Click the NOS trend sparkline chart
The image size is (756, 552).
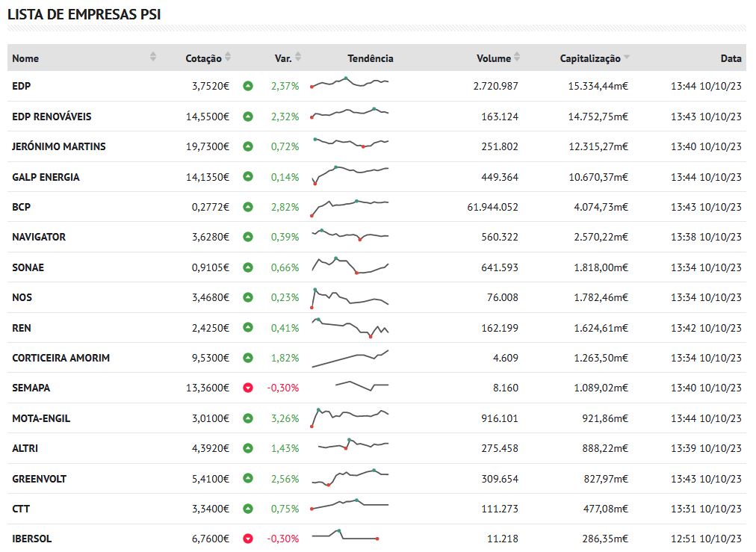[x=350, y=297]
